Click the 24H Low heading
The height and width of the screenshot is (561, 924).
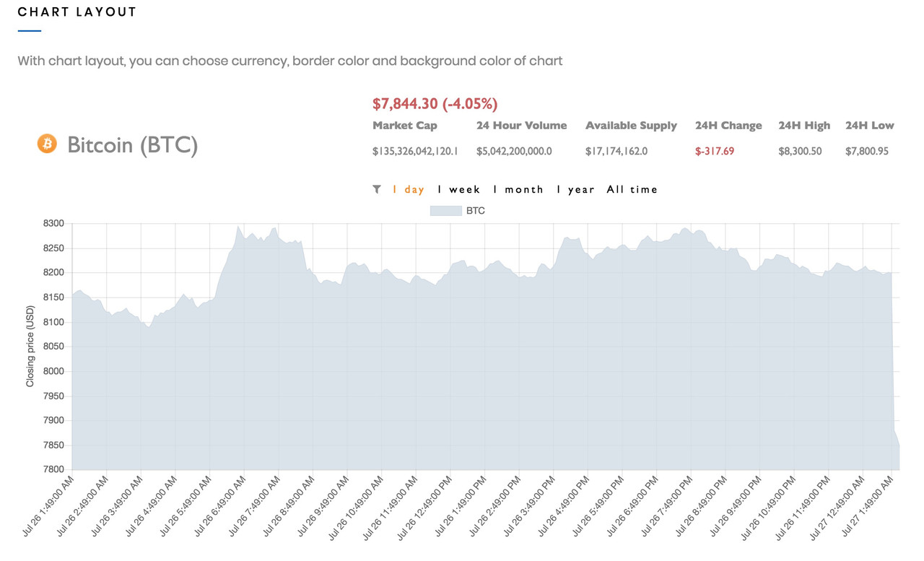[x=870, y=126]
